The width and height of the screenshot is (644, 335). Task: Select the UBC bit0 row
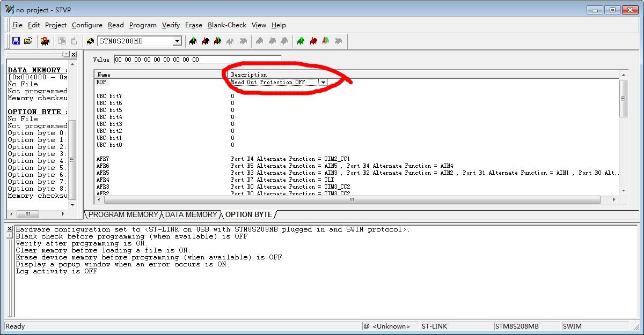[x=109, y=145]
